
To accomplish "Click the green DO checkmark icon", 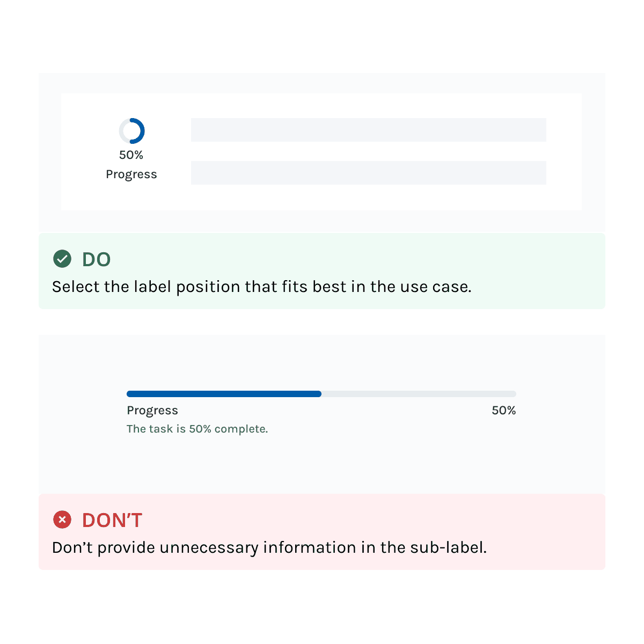I will coord(62,259).
